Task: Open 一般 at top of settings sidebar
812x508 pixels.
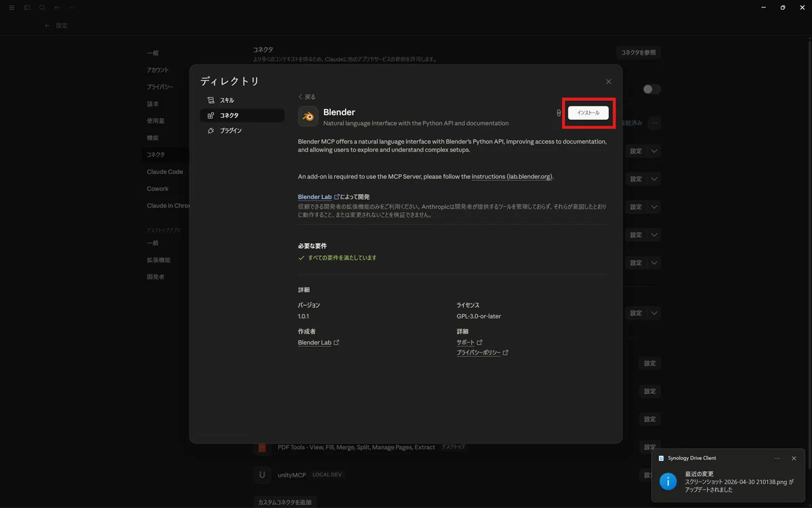Action: click(x=153, y=53)
